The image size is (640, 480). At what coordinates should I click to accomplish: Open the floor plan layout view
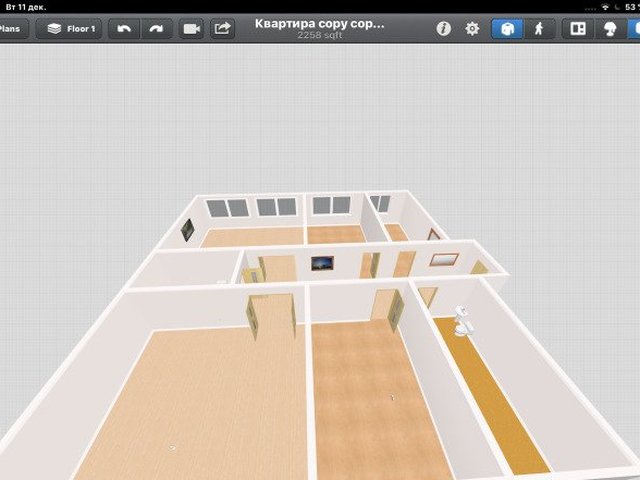578,29
